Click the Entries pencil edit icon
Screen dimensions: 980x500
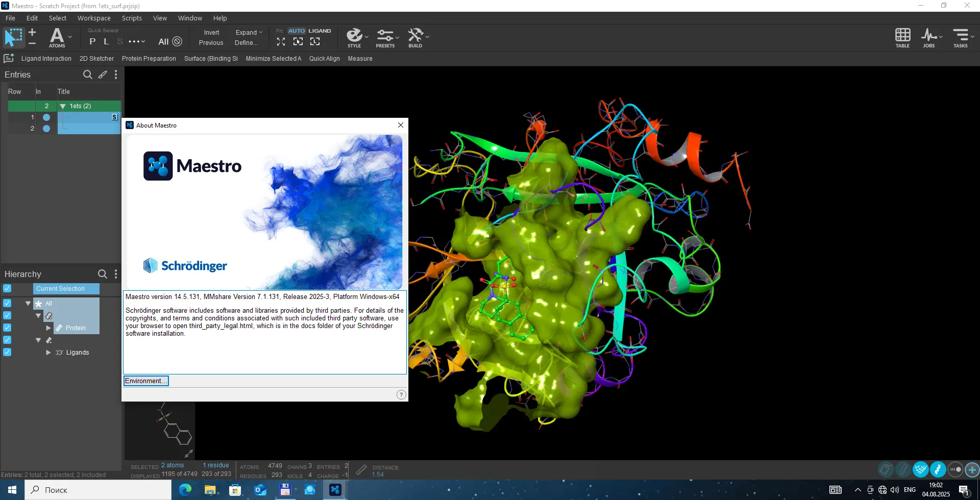coord(103,74)
